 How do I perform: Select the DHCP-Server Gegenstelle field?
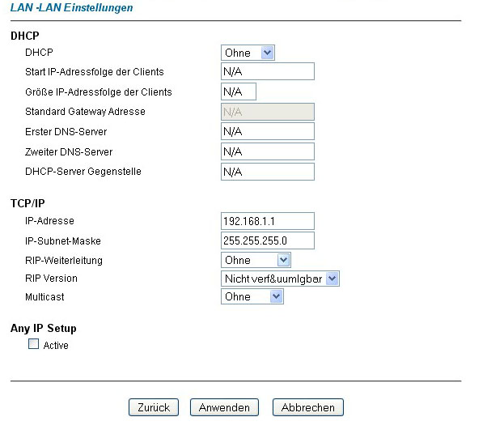point(267,172)
